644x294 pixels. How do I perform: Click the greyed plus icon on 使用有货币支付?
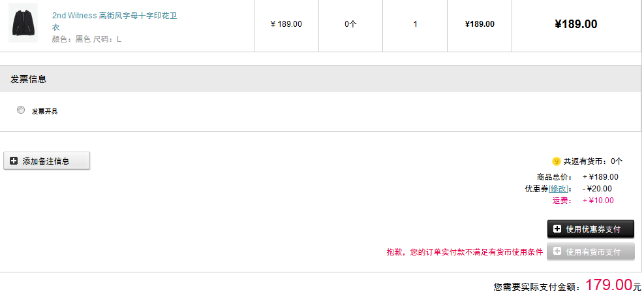tap(557, 252)
